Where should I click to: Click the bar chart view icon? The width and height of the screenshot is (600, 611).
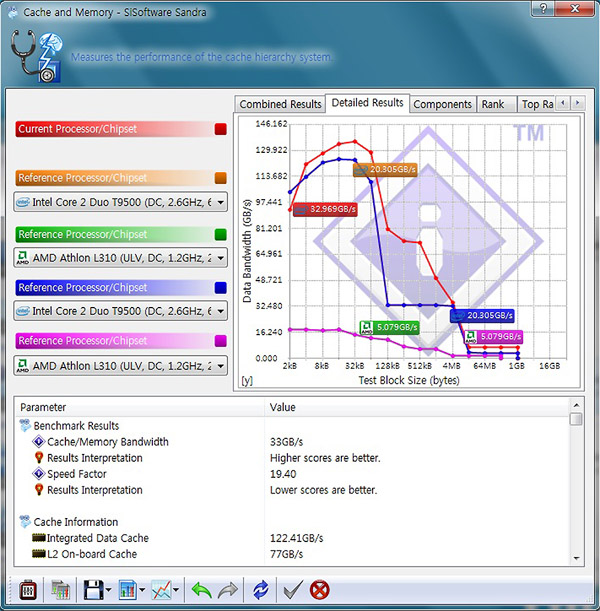(x=128, y=590)
